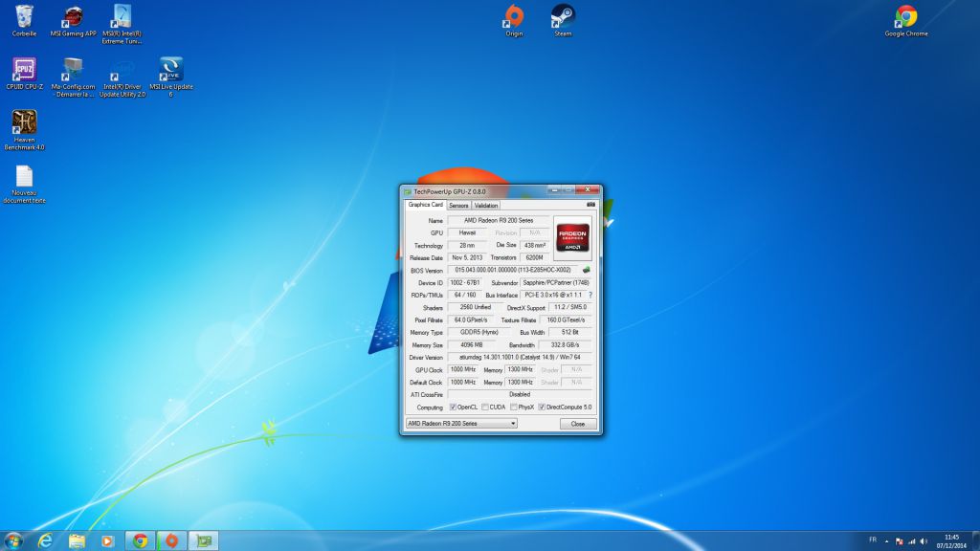This screenshot has height=551, width=980.
Task: Select the Nouveau document texte file
Action: [24, 185]
